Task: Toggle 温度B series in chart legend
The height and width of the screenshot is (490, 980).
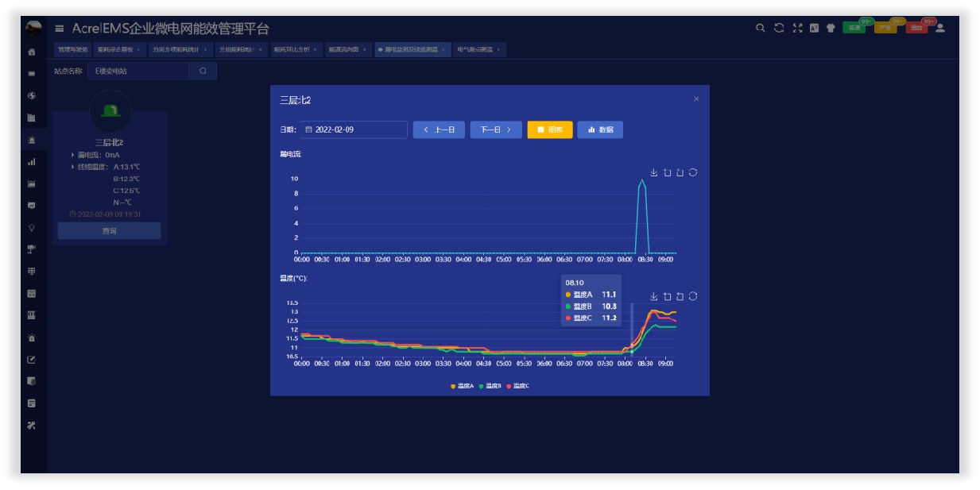Action: coord(490,386)
